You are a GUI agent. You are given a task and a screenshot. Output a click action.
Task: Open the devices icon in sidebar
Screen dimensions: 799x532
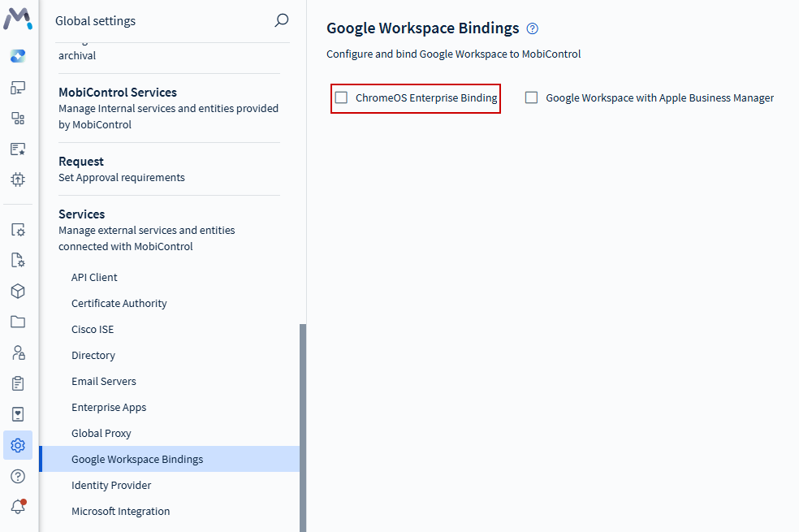[x=18, y=88]
